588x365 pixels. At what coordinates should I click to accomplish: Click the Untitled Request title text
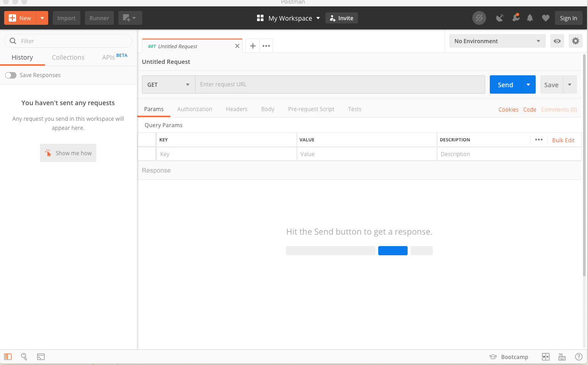(x=166, y=62)
